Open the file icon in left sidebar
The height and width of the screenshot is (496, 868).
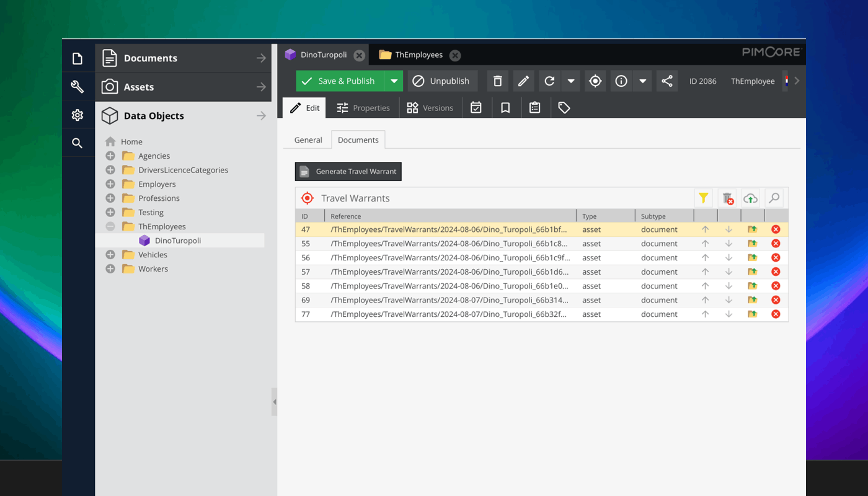pyautogui.click(x=77, y=58)
